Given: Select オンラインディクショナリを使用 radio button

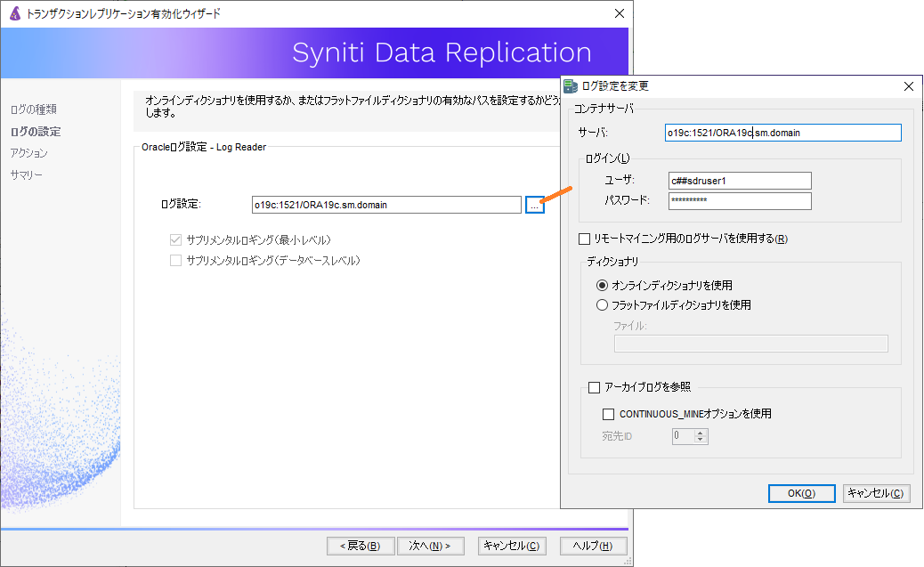Looking at the screenshot, I should click(x=603, y=286).
